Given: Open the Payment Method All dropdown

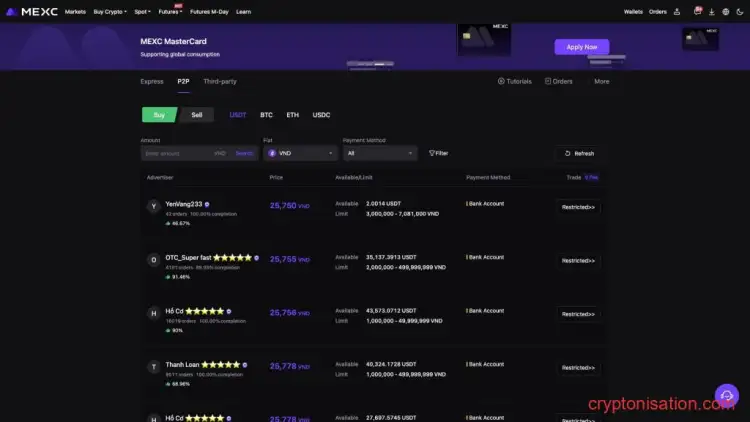Looking at the screenshot, I should (x=380, y=153).
